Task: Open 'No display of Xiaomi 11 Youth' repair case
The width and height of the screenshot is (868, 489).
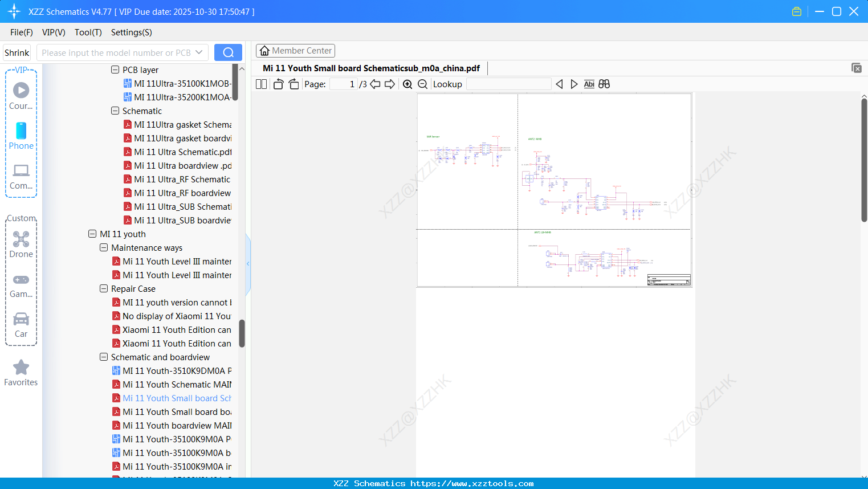Action: coord(172,316)
